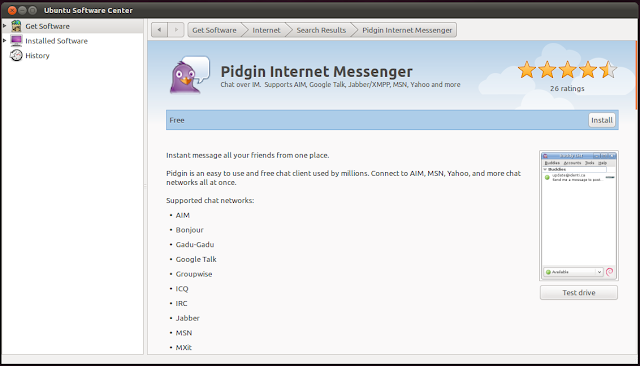The height and width of the screenshot is (366, 640).
Task: Click the Installed Software monitor icon
Action: (x=16, y=41)
